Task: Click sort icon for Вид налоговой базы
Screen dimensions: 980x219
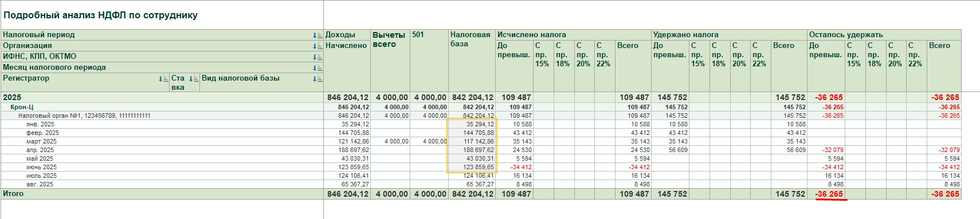Action: (x=317, y=78)
